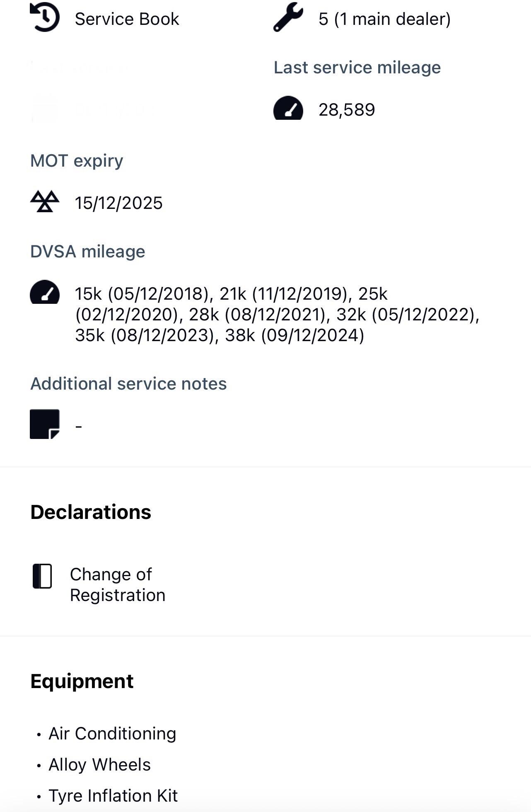531x812 pixels.
Task: Tap the additional service notes sticky-note icon
Action: tap(45, 424)
